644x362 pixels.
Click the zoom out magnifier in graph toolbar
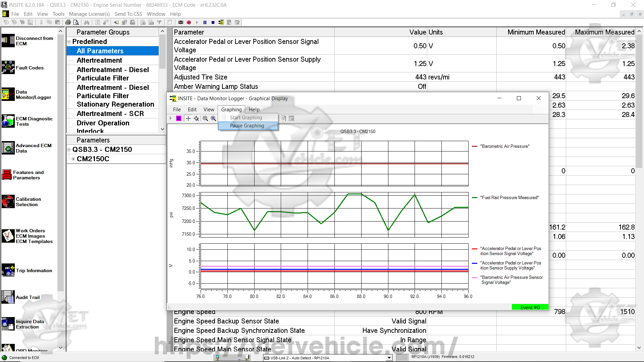(x=205, y=118)
